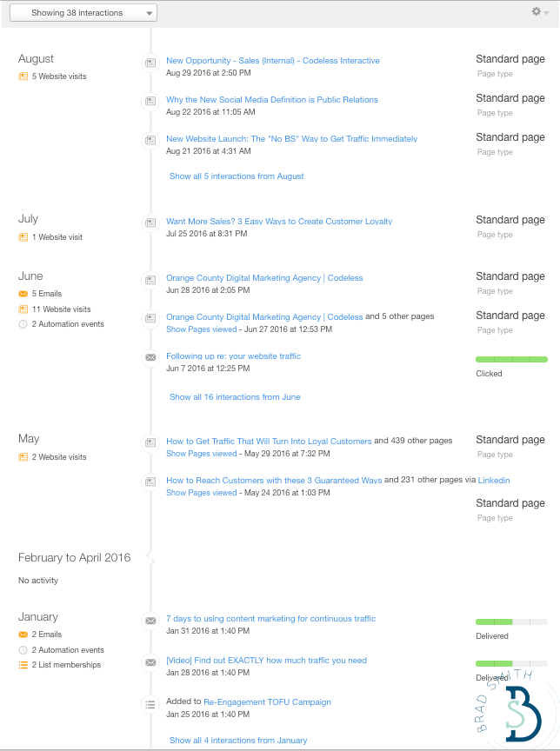Expand Show all 4 interactions from January
The width and height of the screenshot is (560, 751).
click(238, 741)
